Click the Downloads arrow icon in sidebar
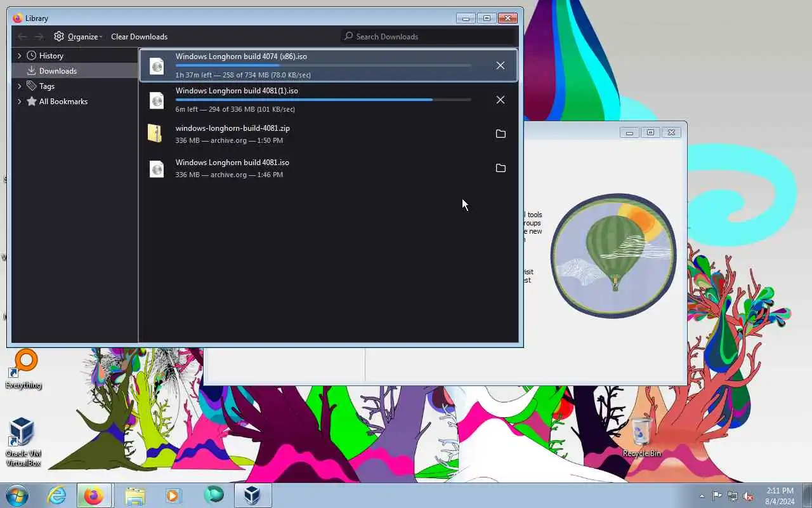This screenshot has width=812, height=508. coord(31,70)
